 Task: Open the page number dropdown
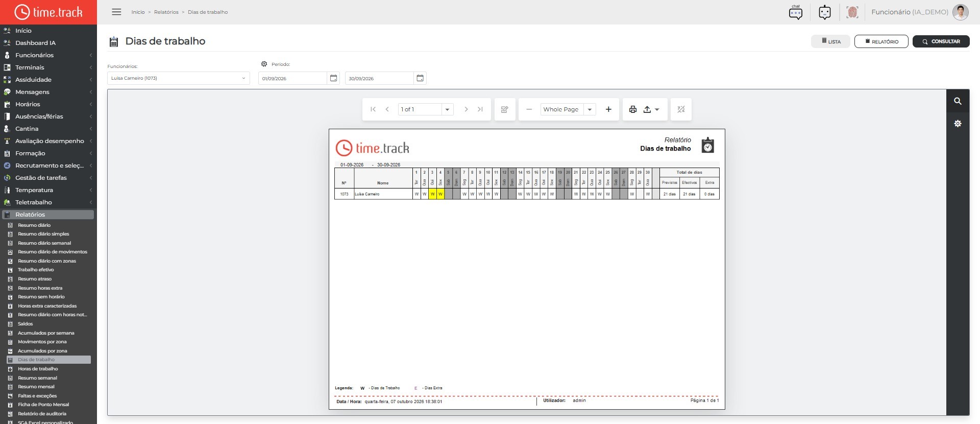click(x=447, y=109)
